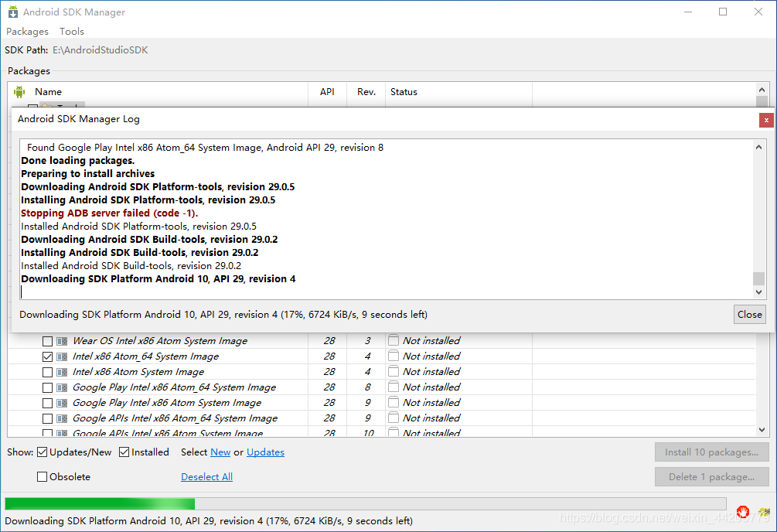
Task: Close the Android SDK Manager Log with the red X
Action: 766,120
